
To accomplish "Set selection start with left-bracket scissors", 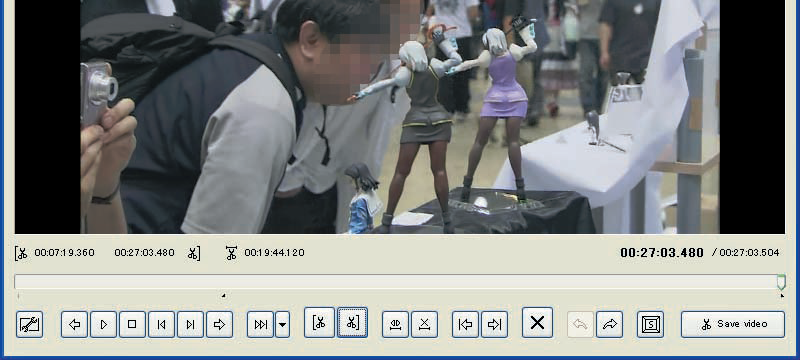I will [319, 322].
